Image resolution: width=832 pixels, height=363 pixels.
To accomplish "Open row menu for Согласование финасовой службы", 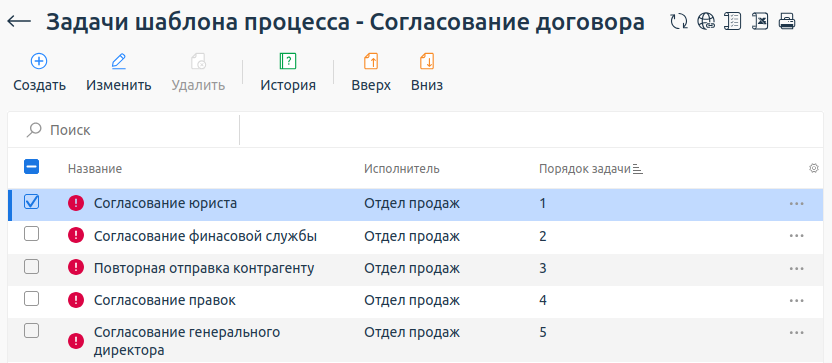I will pos(796,236).
